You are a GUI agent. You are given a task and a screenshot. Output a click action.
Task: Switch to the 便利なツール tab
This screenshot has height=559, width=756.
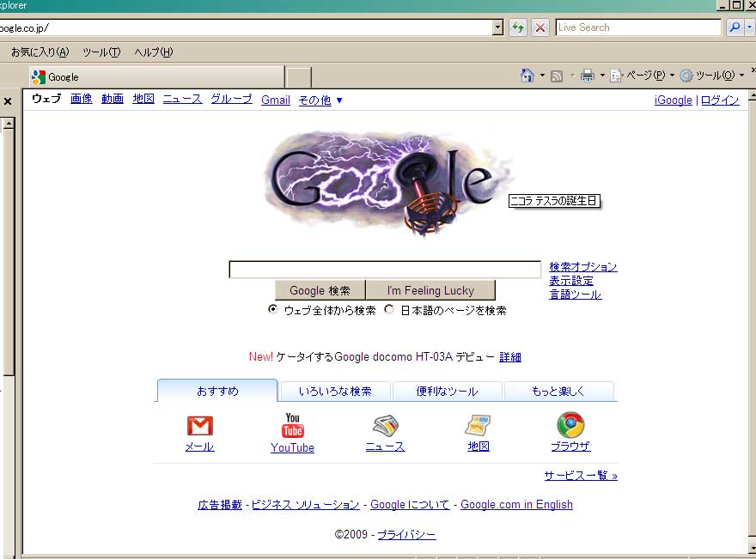447,392
